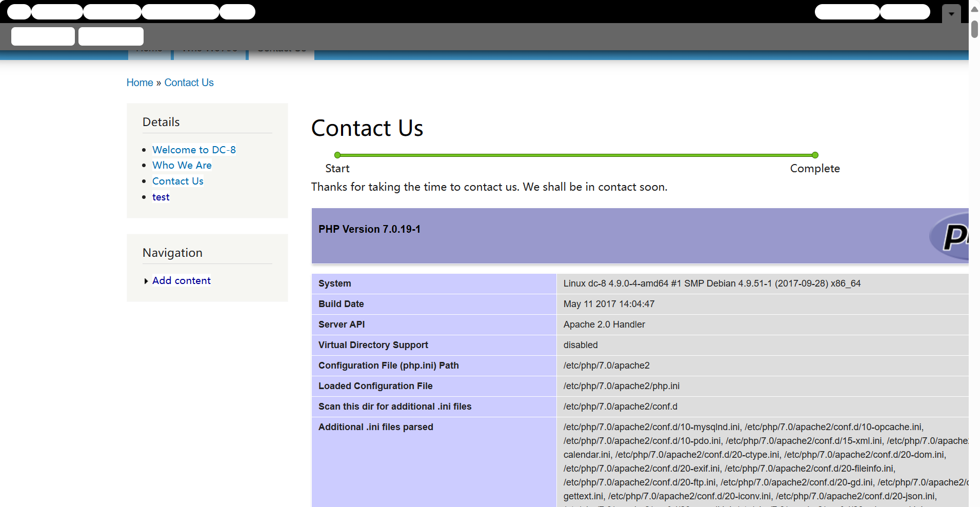The image size is (980, 507).
Task: Click the Apache 2.0 Handler value
Action: (x=604, y=325)
